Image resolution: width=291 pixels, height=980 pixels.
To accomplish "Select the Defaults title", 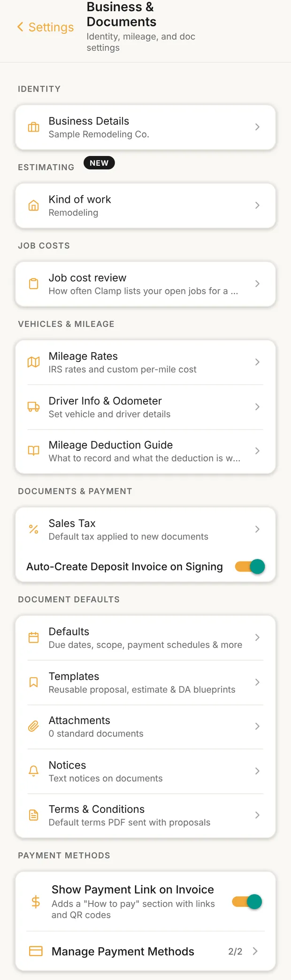I will tap(69, 632).
